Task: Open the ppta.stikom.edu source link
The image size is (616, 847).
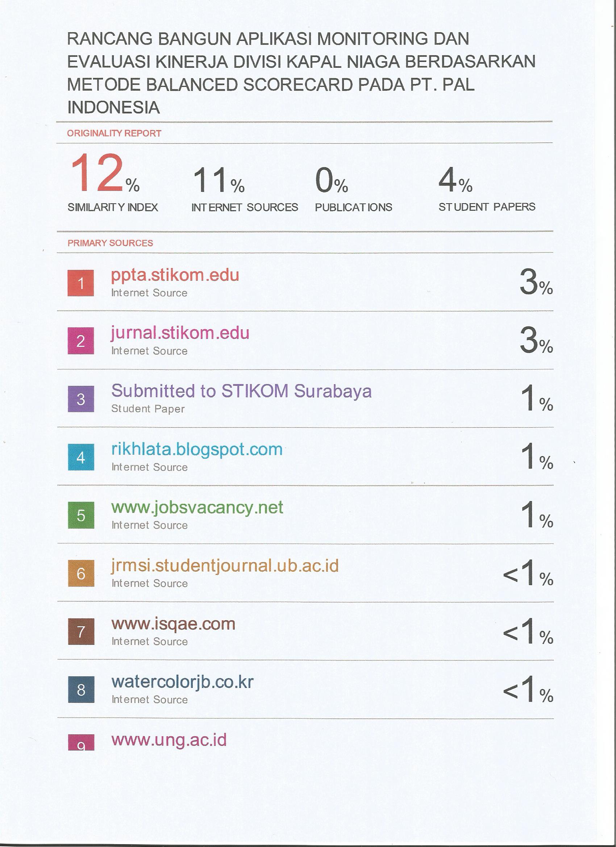Action: tap(175, 276)
